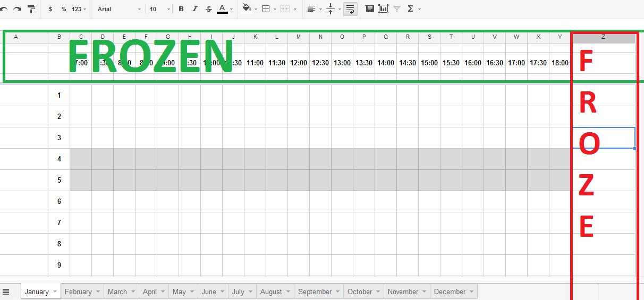Select row 6 by its number

click(x=59, y=201)
